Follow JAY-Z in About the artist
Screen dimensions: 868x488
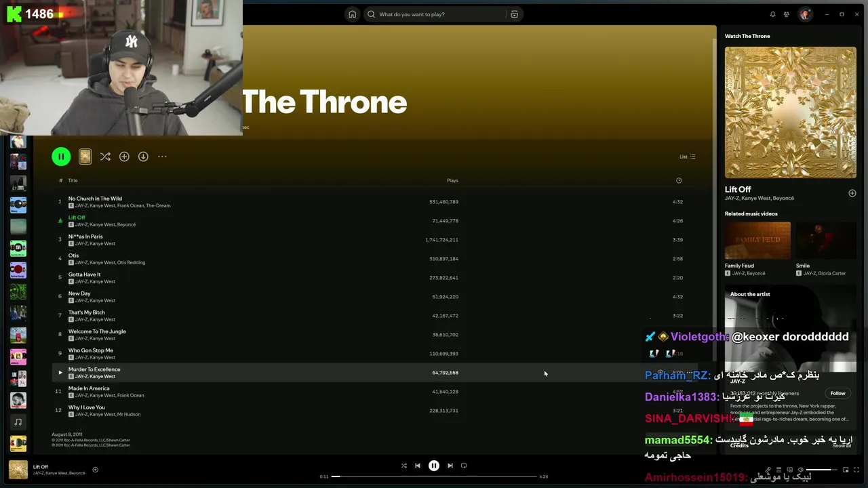(838, 393)
